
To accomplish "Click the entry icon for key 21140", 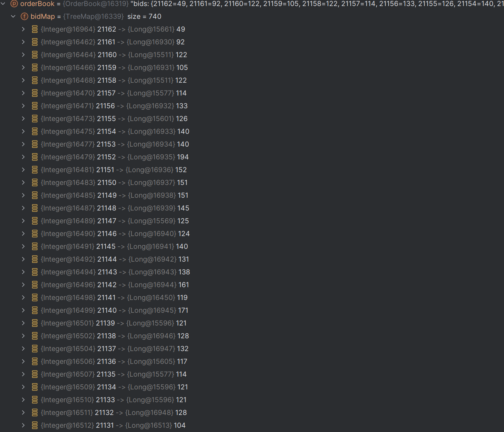I will click(35, 310).
